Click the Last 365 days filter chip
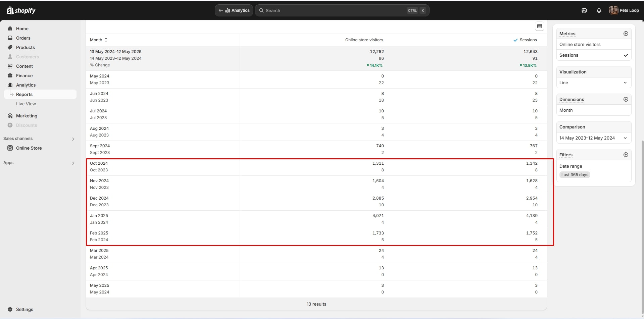Viewport: 644px width, 319px height. [x=575, y=175]
